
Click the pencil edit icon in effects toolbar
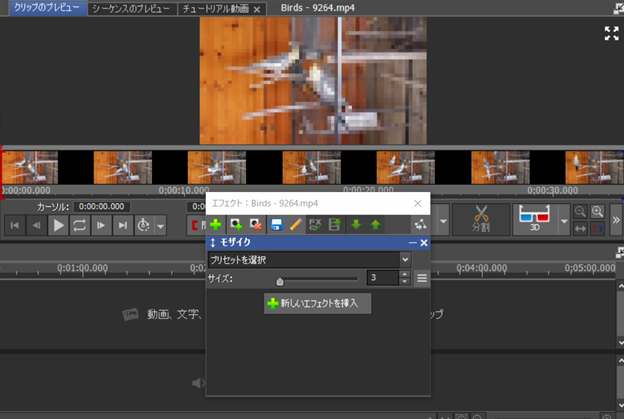(x=296, y=225)
